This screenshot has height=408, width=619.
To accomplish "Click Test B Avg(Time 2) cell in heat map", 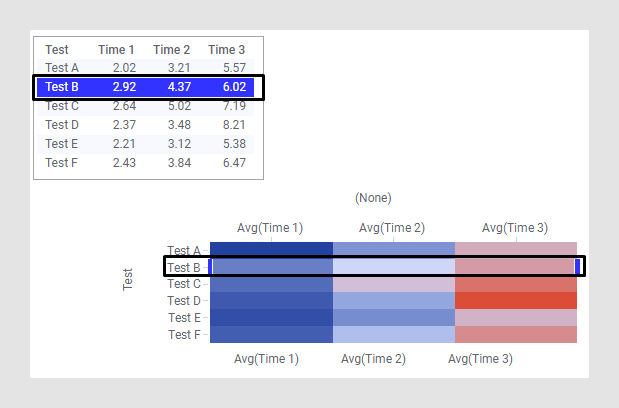I will [x=393, y=267].
